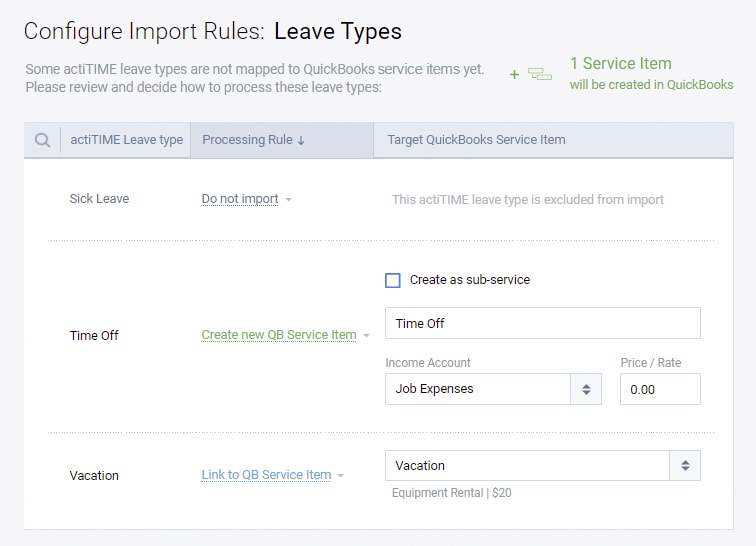
Task: Open 'Create new QB Service Item' rule dropdown
Action: tap(285, 335)
